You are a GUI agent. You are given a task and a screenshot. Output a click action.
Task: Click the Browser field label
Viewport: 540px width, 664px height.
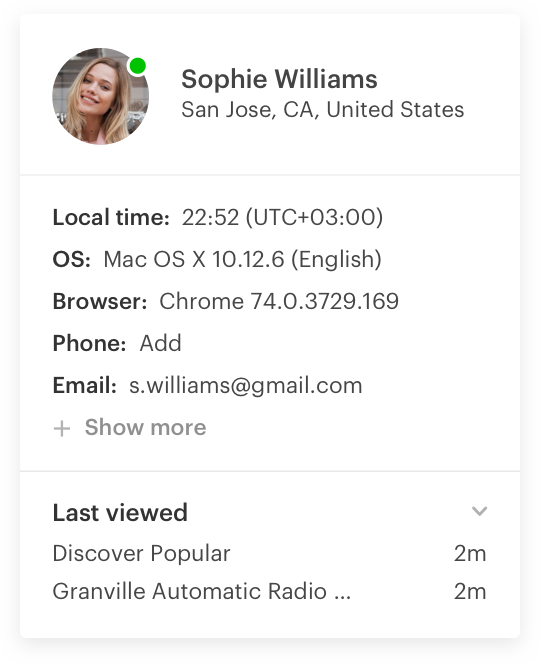[x=100, y=301]
